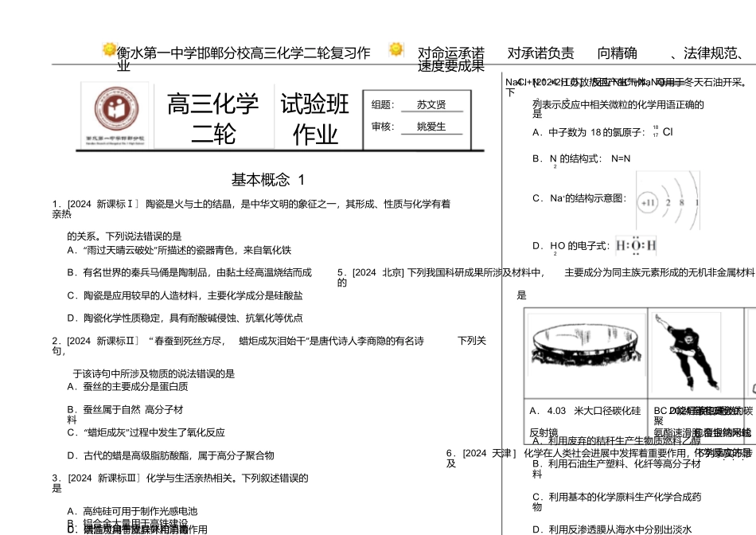The width and height of the screenshot is (756, 535).
Task: Select option C 陶瓷是应用较早的人造材料
Action: [185, 295]
